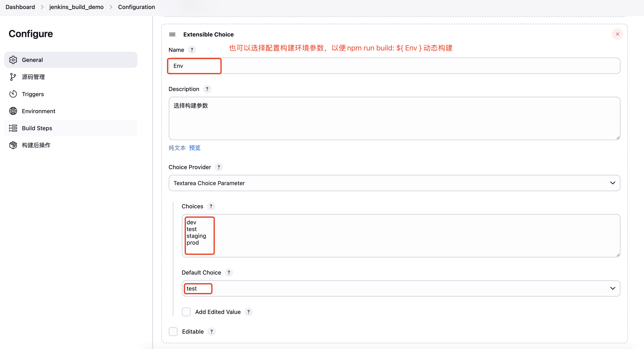This screenshot has width=644, height=349.
Task: Open help for Choices field
Action: coord(211,206)
